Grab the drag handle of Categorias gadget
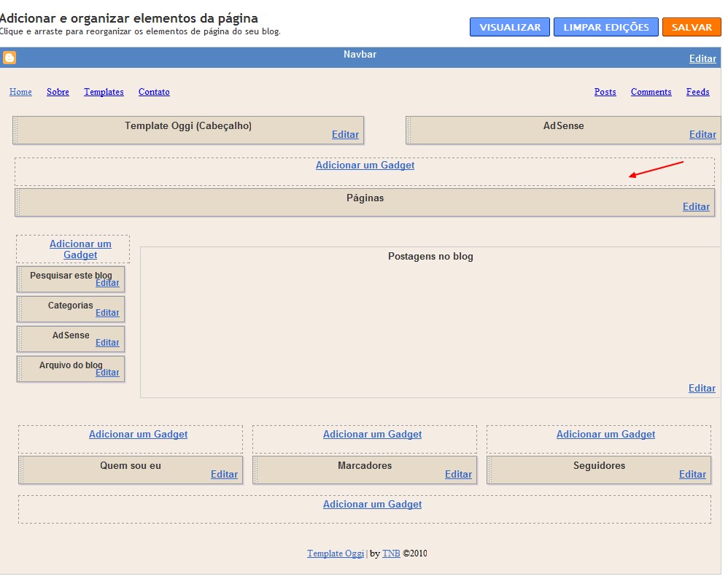 pyautogui.click(x=20, y=309)
